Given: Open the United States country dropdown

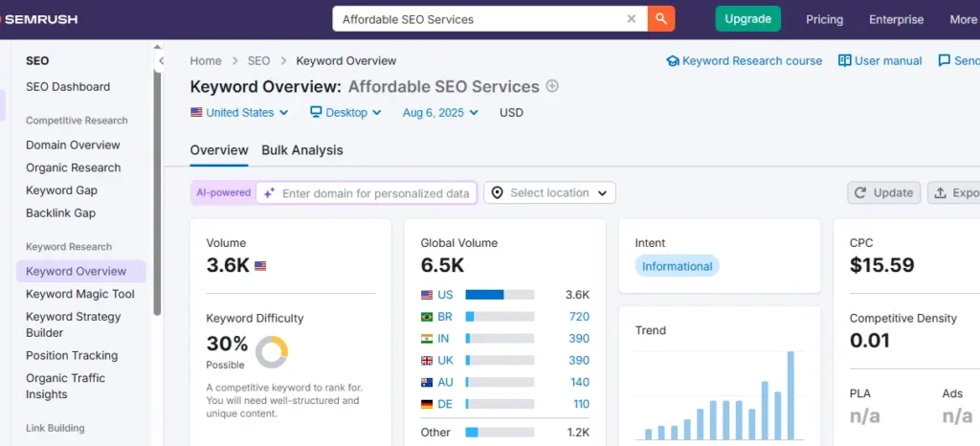Looking at the screenshot, I should click(x=239, y=112).
